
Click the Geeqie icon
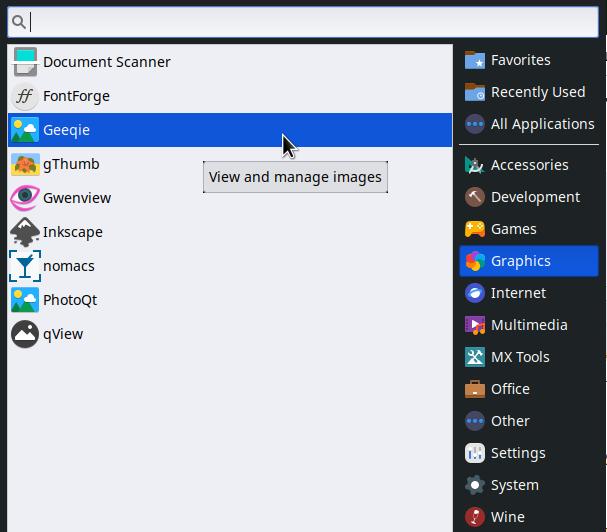[x=25, y=130]
